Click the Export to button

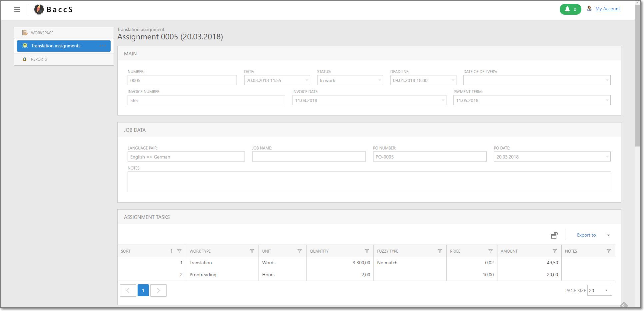pos(586,235)
